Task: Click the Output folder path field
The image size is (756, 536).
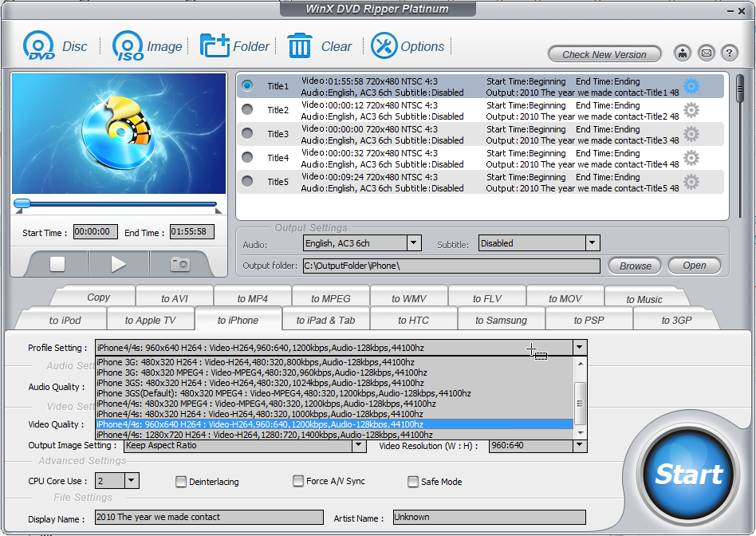Action: click(x=451, y=266)
